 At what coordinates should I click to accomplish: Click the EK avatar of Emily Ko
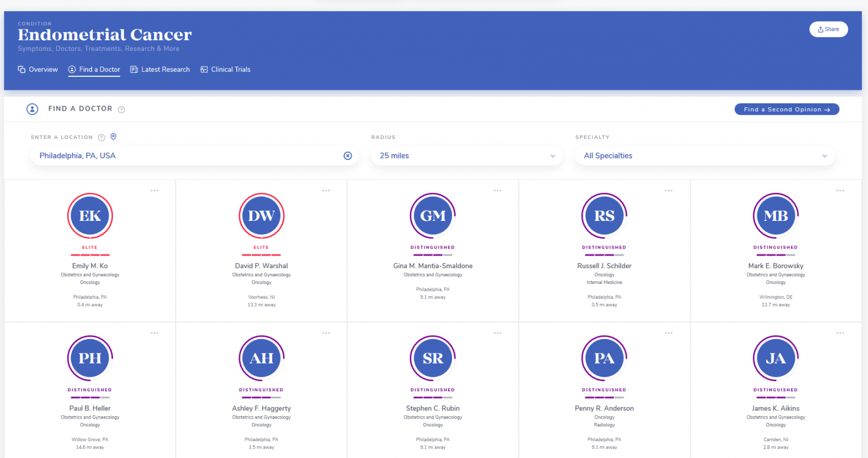[90, 216]
